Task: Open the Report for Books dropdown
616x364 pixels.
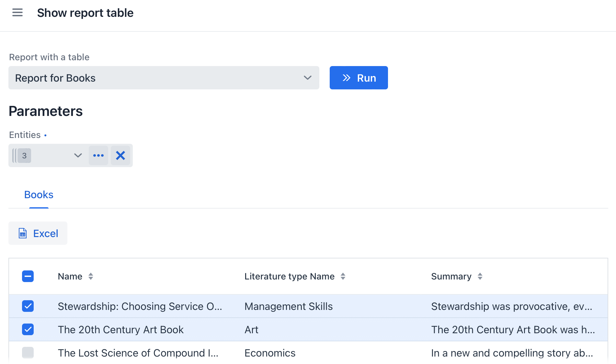Action: (x=164, y=78)
